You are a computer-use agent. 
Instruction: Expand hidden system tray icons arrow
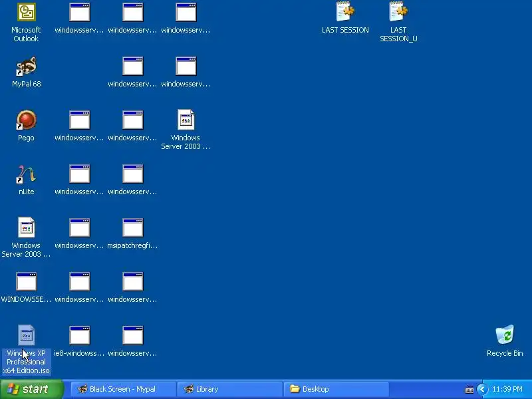tap(482, 389)
